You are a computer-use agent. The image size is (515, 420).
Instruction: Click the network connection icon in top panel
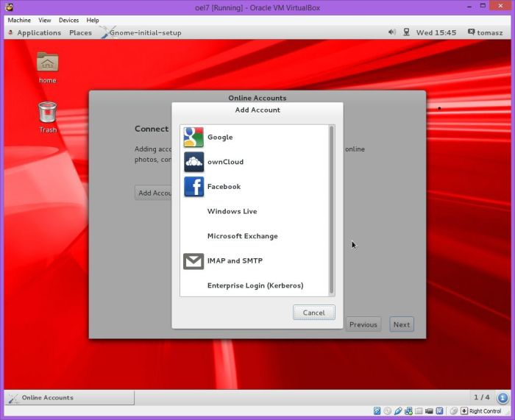pyautogui.click(x=406, y=32)
